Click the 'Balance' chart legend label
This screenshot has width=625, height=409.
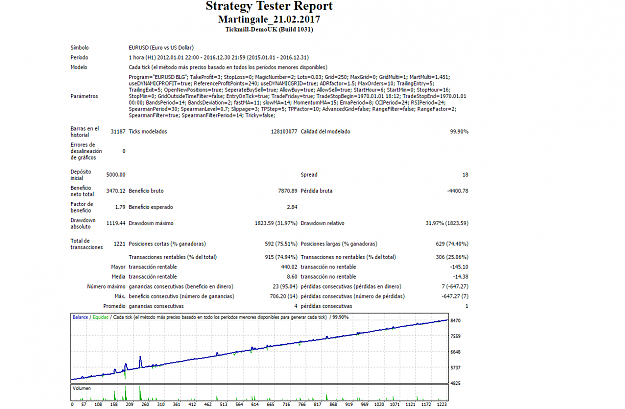(80, 317)
